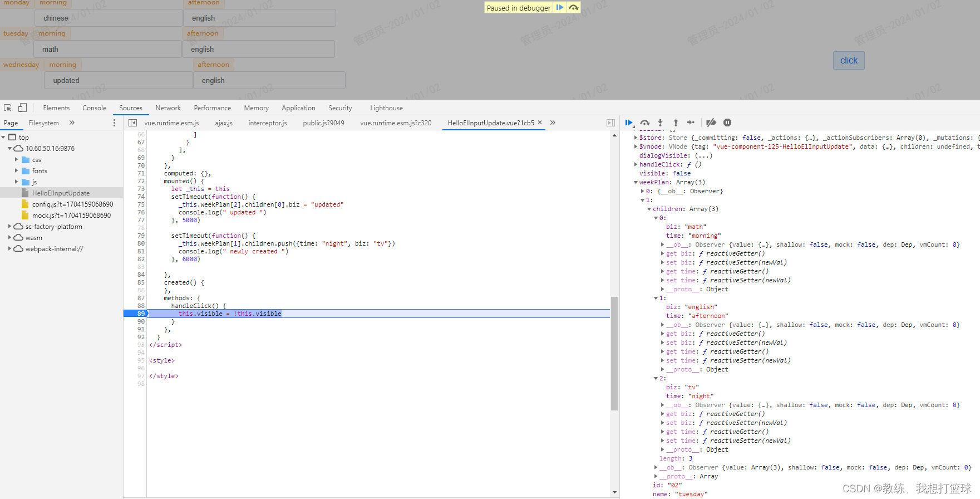
Task: Switch to the Network tab
Action: click(168, 108)
